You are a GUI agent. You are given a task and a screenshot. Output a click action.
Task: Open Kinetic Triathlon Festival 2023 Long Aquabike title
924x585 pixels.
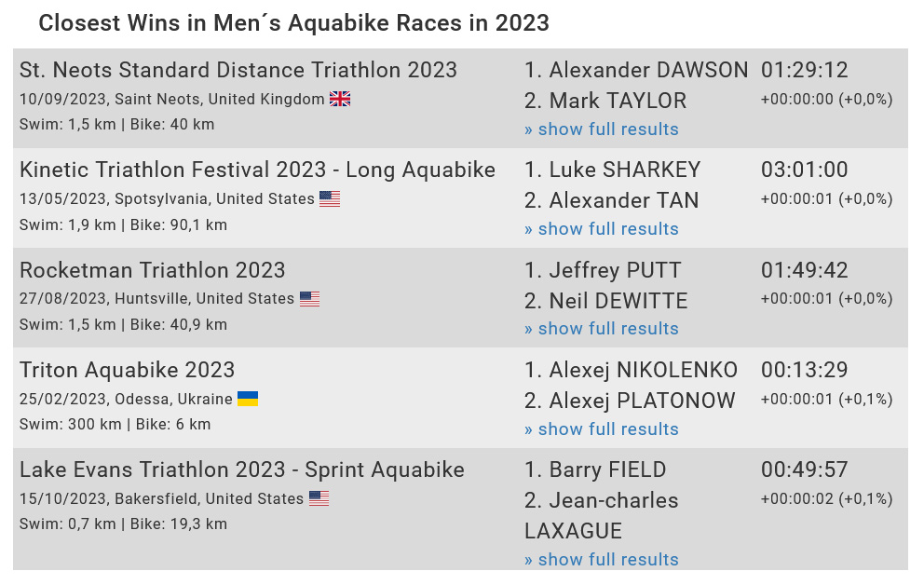coord(257,170)
